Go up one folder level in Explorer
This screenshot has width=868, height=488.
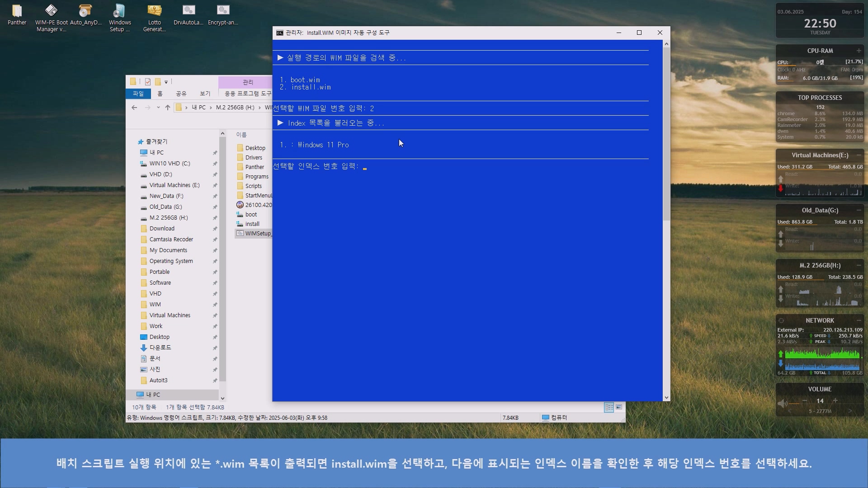(x=168, y=108)
